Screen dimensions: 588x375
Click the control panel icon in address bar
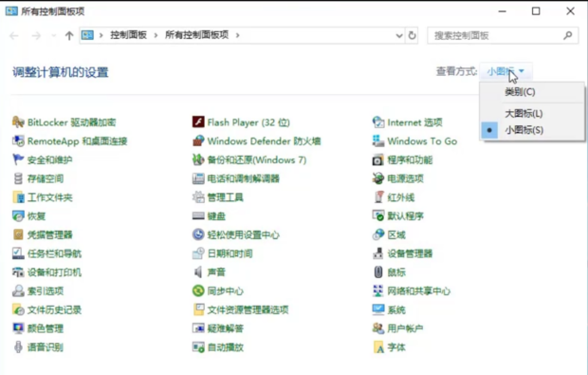(x=88, y=35)
